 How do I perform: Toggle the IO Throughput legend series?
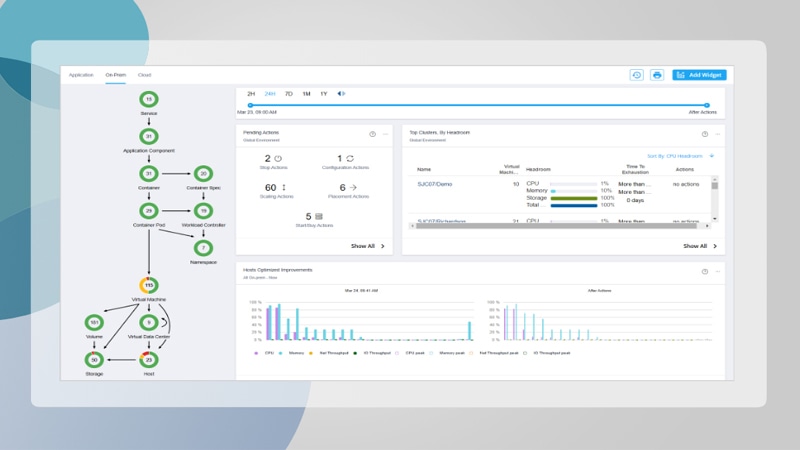pyautogui.click(x=372, y=353)
